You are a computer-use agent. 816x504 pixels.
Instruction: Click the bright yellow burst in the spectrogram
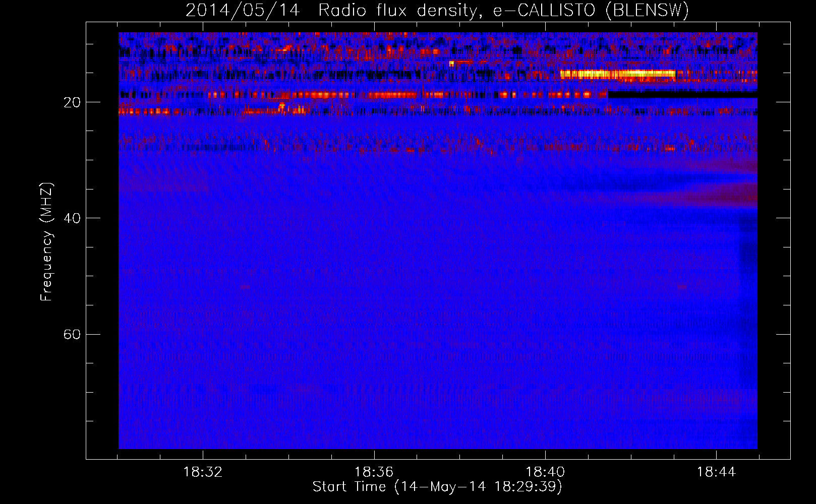[x=617, y=74]
